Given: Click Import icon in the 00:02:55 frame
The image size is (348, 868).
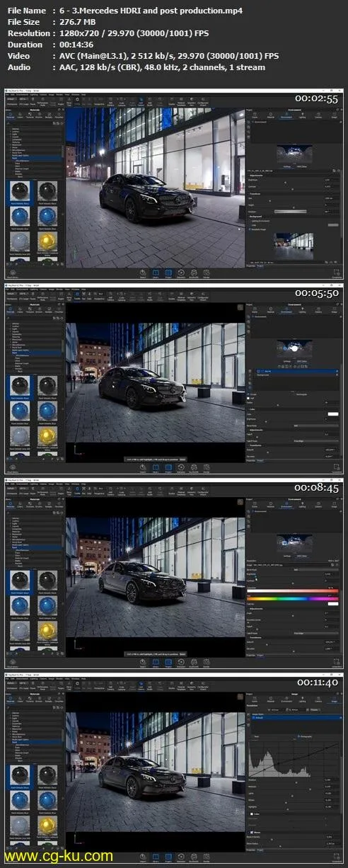Looking at the screenshot, I should click(142, 273).
